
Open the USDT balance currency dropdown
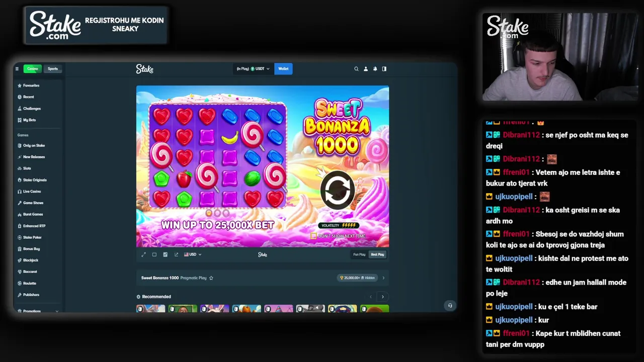[253, 69]
